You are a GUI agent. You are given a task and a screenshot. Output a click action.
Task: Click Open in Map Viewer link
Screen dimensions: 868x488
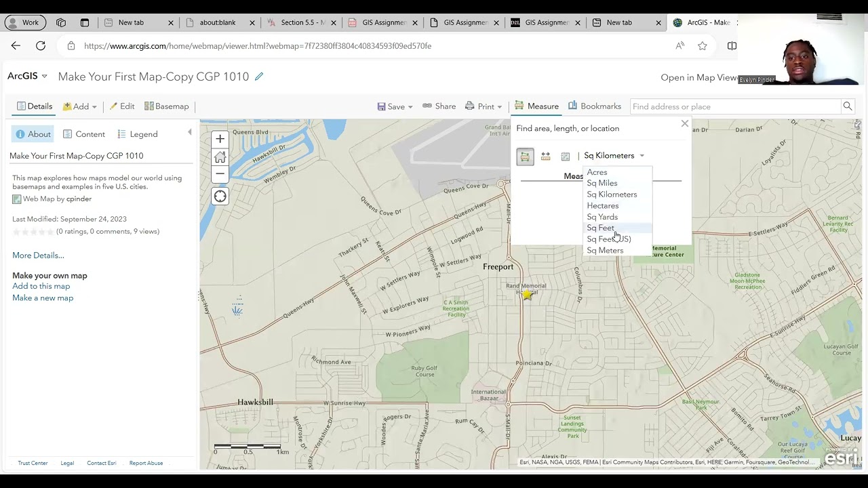(699, 77)
